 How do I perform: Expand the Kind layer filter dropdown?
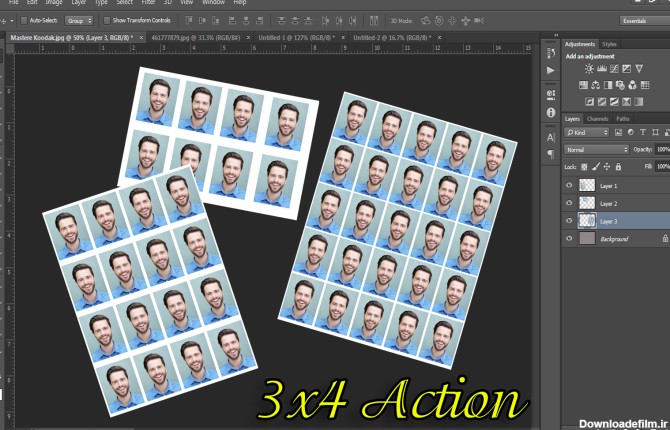point(584,132)
